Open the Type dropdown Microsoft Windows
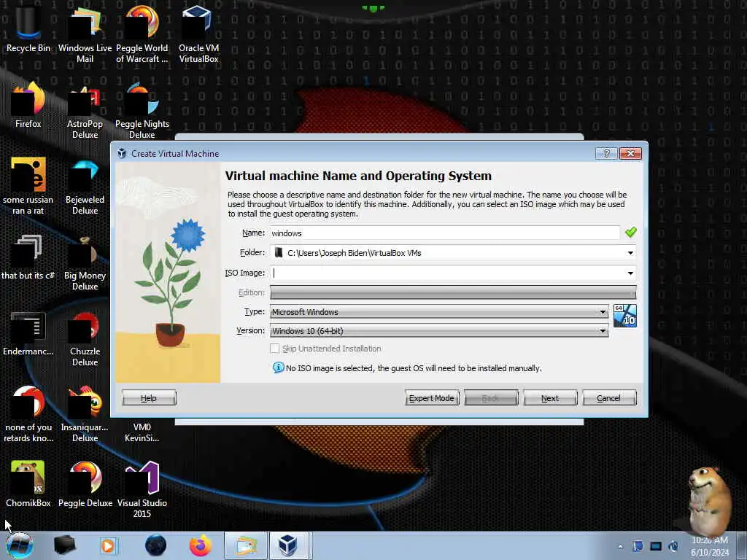Viewport: 747px width, 560px height. 438,312
